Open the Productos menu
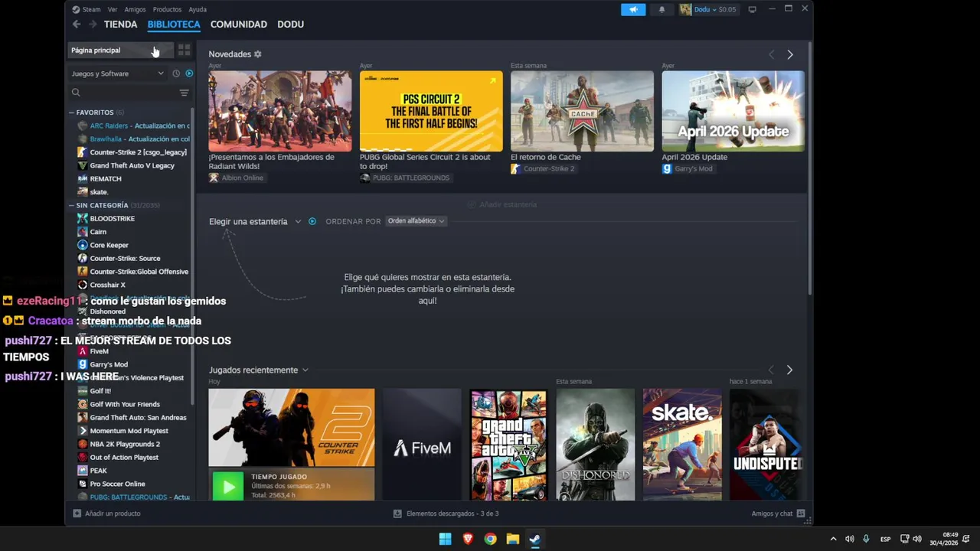This screenshot has width=980, height=551. pos(167,9)
